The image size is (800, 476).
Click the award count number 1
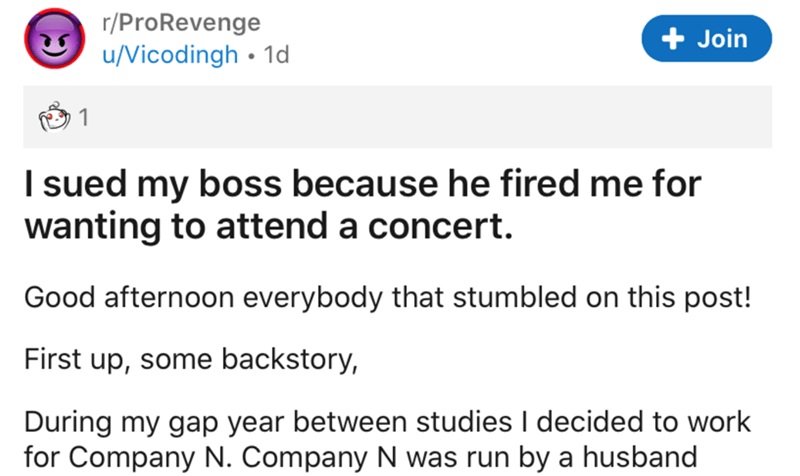[x=84, y=117]
